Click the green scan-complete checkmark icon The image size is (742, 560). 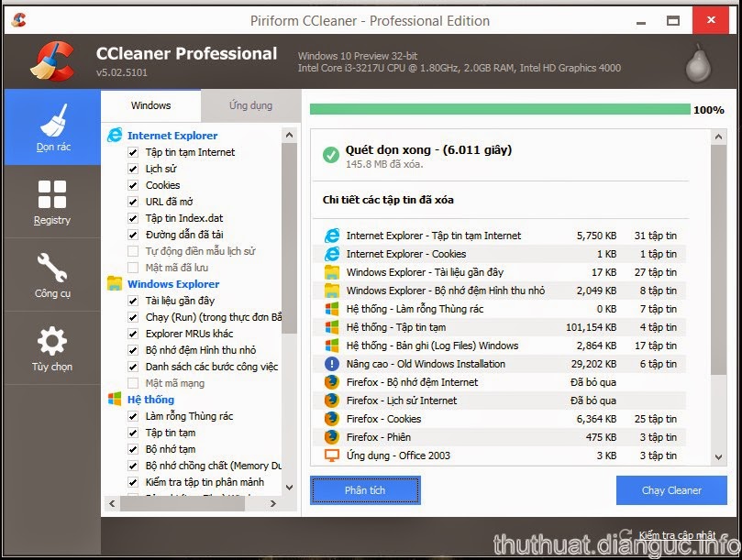[331, 155]
